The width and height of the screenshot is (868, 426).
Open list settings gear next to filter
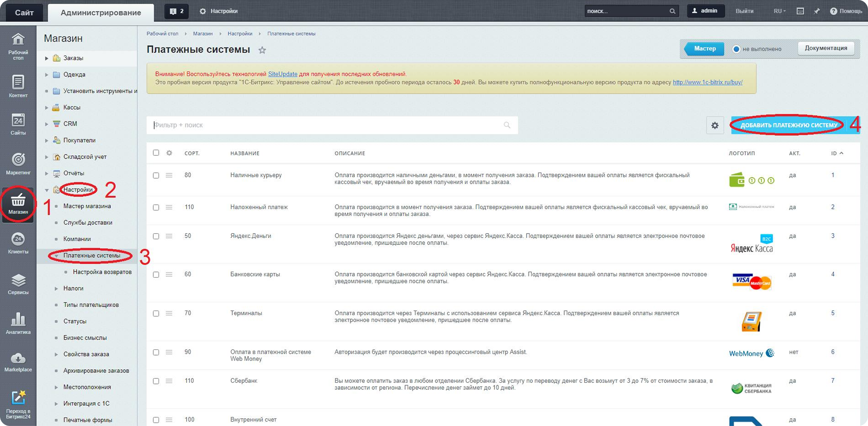(715, 125)
